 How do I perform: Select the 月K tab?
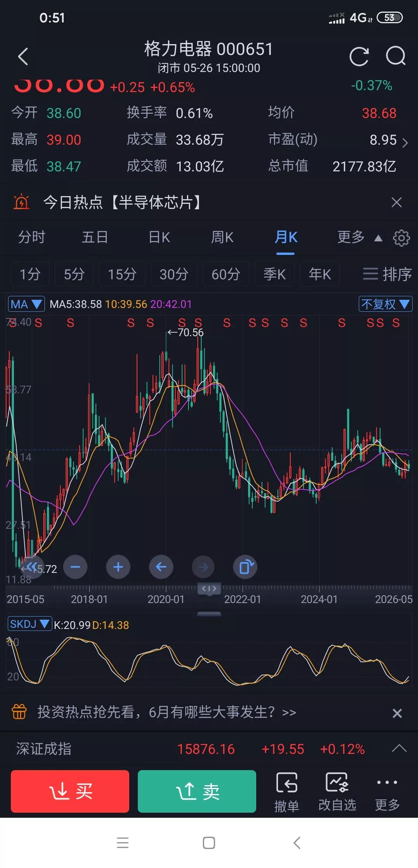click(x=286, y=237)
